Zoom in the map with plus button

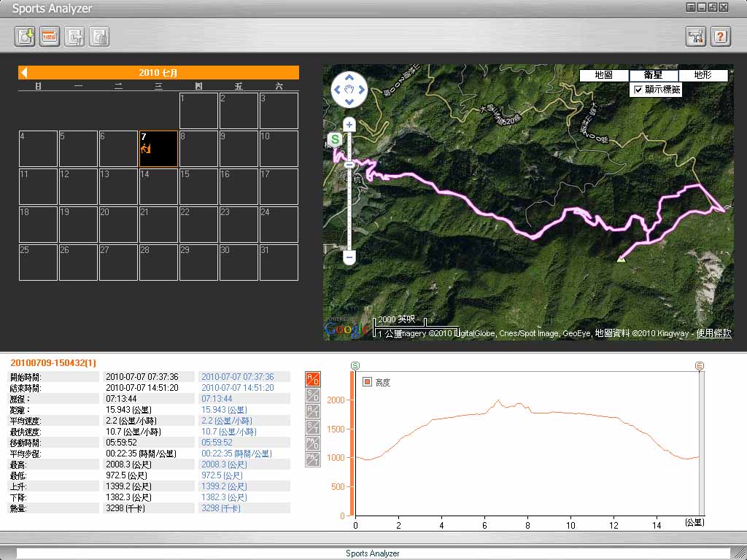point(349,125)
